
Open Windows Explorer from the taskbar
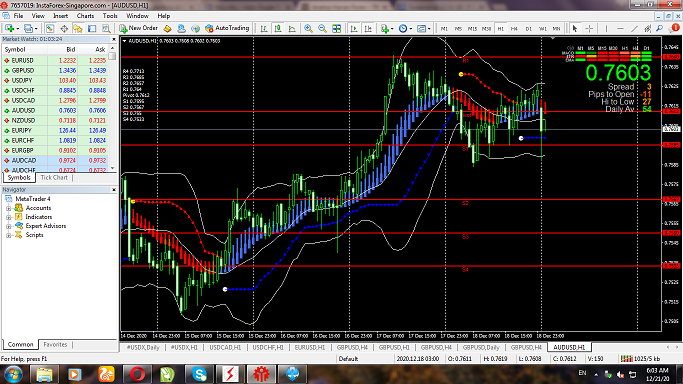pyautogui.click(x=44, y=374)
